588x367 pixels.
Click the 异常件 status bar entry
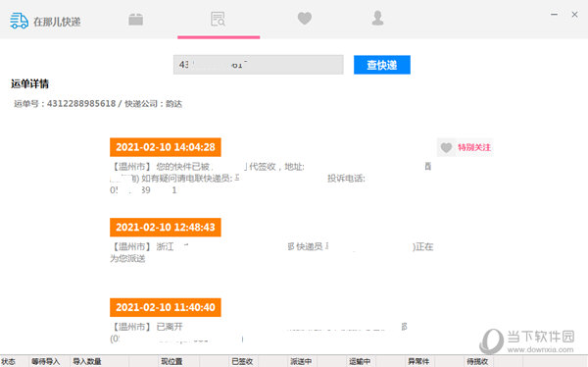[x=418, y=361]
